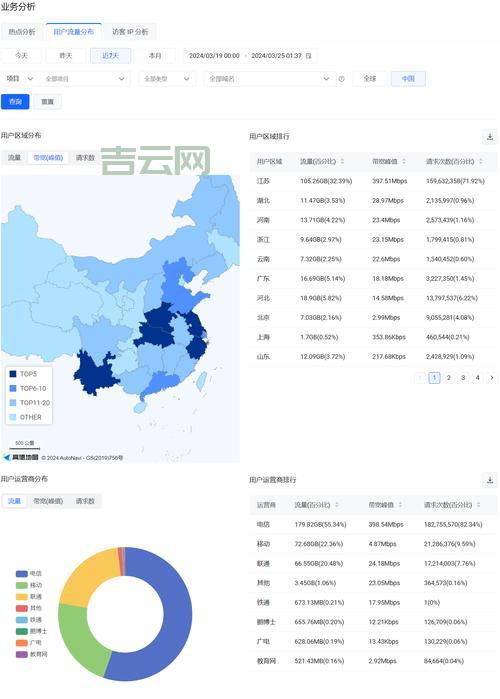The width and height of the screenshot is (500, 699).
Task: Sort region table by 流量(百分比)
Action: (x=342, y=161)
